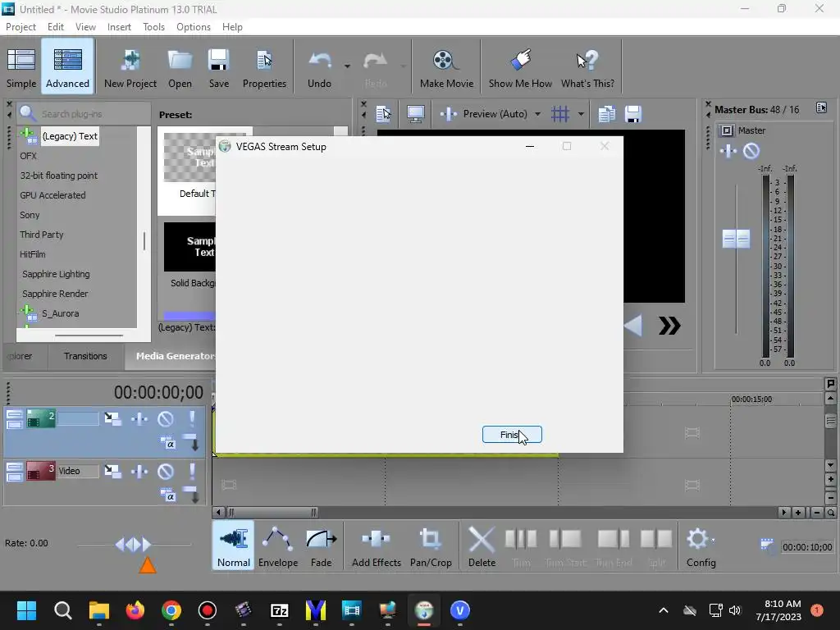Open overlays grid dropdown arrow

(x=581, y=113)
